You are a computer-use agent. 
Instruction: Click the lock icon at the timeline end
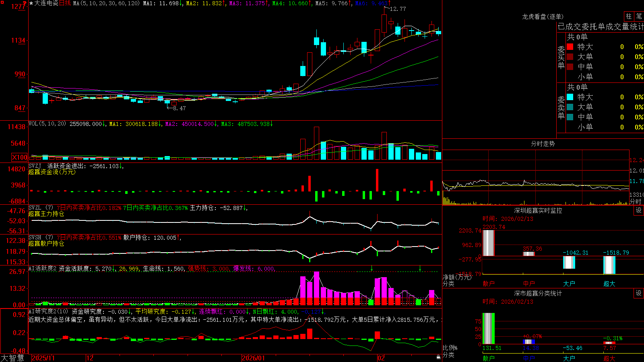coord(439,357)
